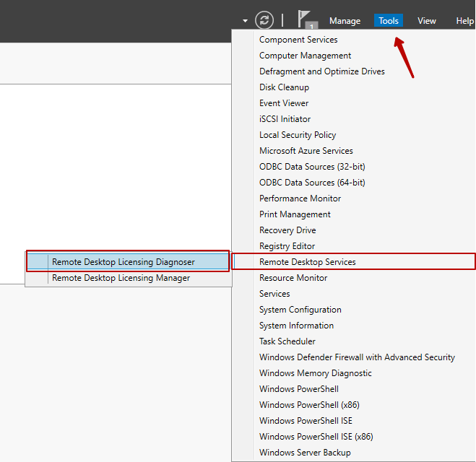The width and height of the screenshot is (476, 462).
Task: Launch Computer Management
Action: [305, 56]
